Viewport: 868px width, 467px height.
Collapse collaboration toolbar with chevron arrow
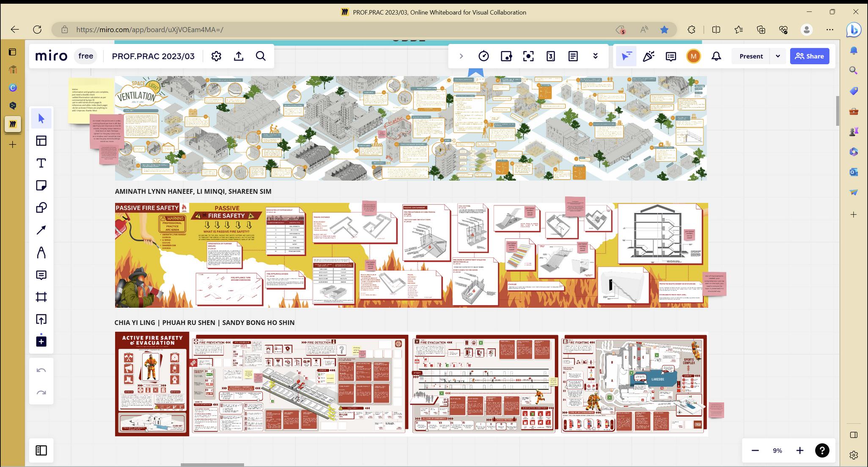[x=461, y=56]
